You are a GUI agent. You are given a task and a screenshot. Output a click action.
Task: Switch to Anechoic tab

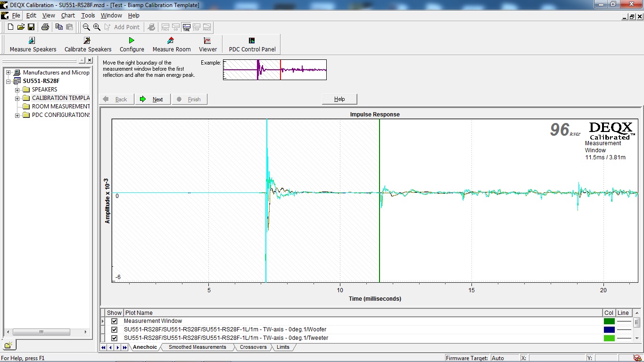[145, 347]
